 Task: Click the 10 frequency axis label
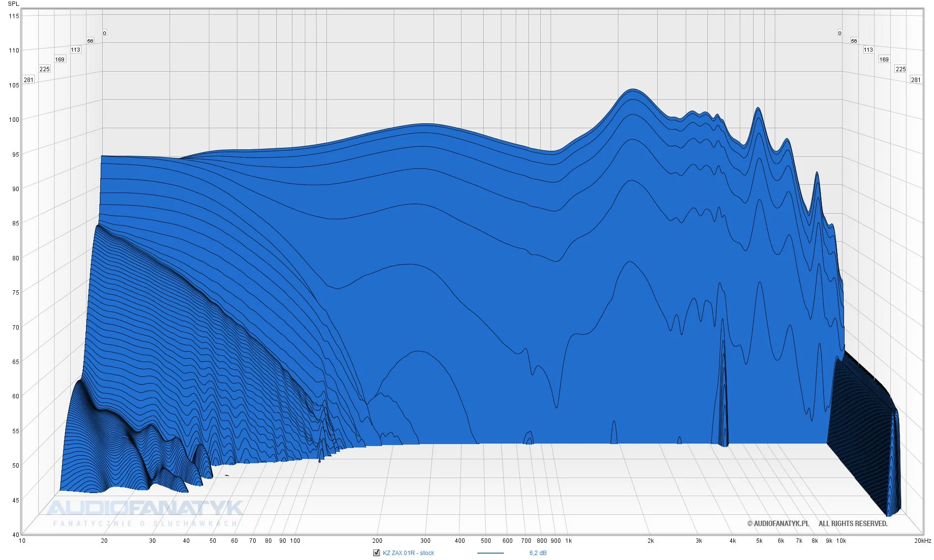(x=22, y=541)
